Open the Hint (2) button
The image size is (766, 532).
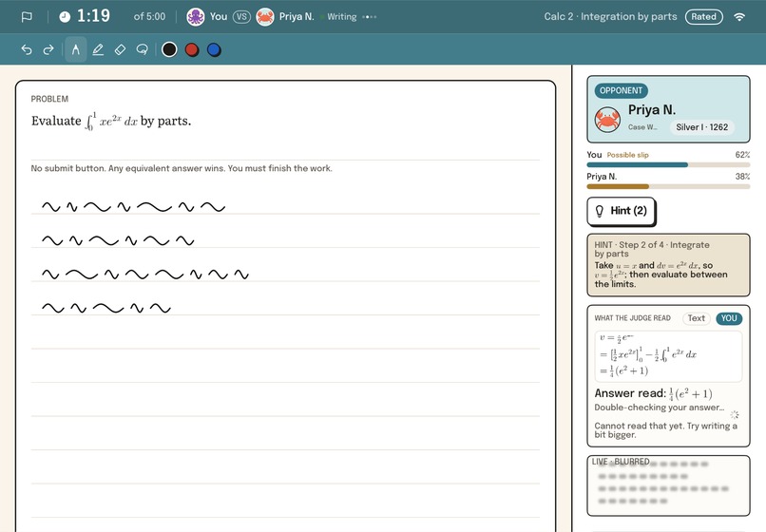[621, 211]
